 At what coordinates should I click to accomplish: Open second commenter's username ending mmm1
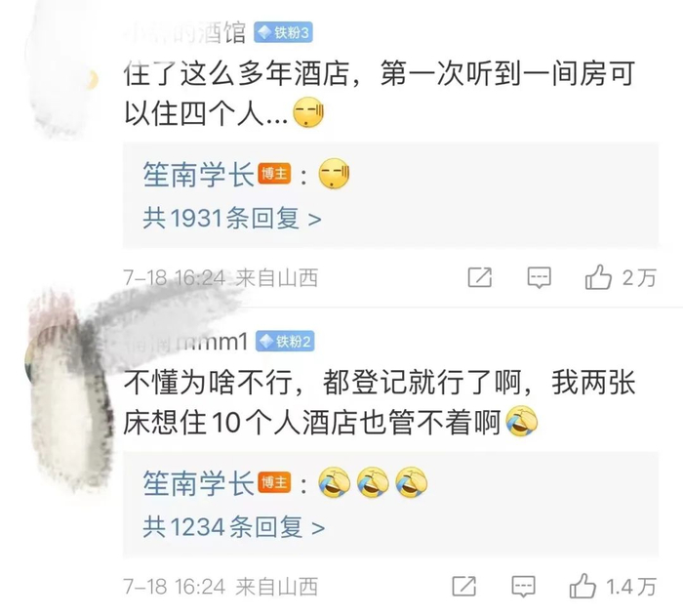186,342
